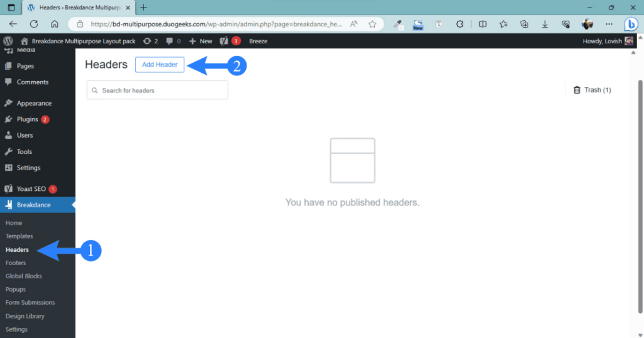Open the New content menu in admin bar
Image resolution: width=644 pixels, height=338 pixels.
point(201,41)
